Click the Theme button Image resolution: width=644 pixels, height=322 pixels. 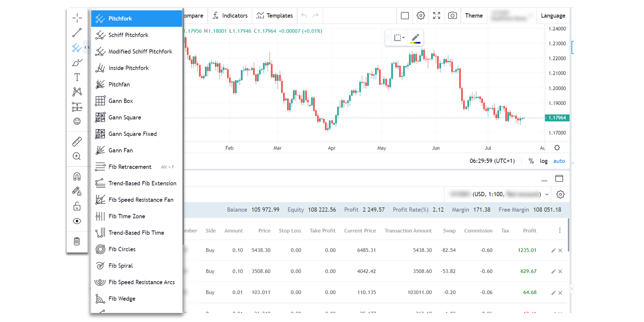pos(474,15)
